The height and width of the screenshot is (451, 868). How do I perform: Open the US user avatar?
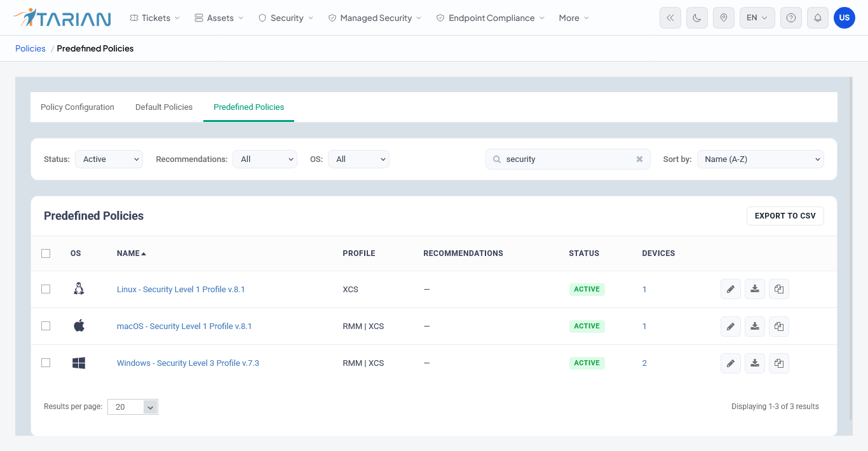[844, 18]
